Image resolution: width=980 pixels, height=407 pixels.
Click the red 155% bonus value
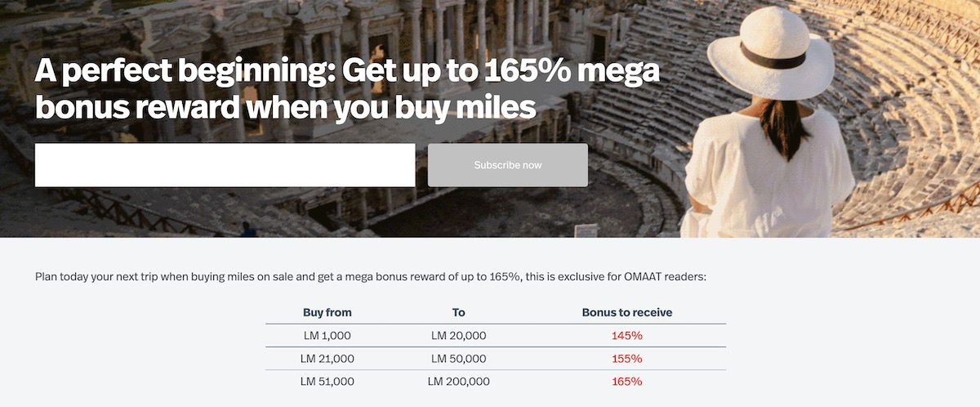(627, 358)
